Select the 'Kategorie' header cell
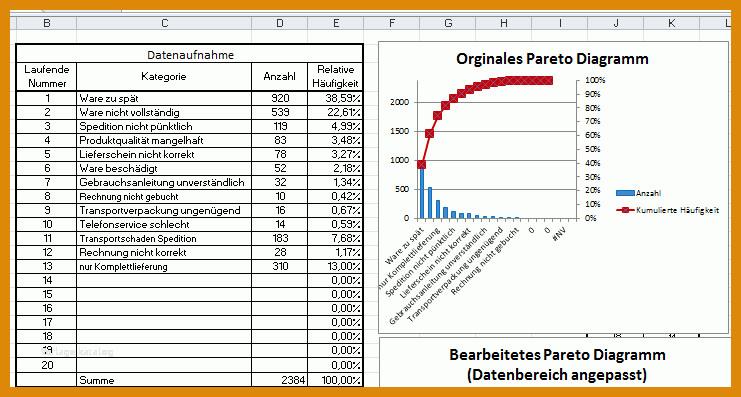The height and width of the screenshot is (397, 741). coord(164,77)
